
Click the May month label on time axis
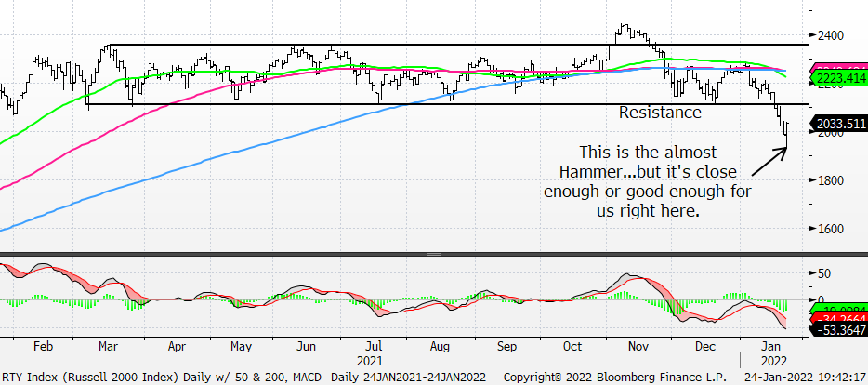click(x=242, y=346)
